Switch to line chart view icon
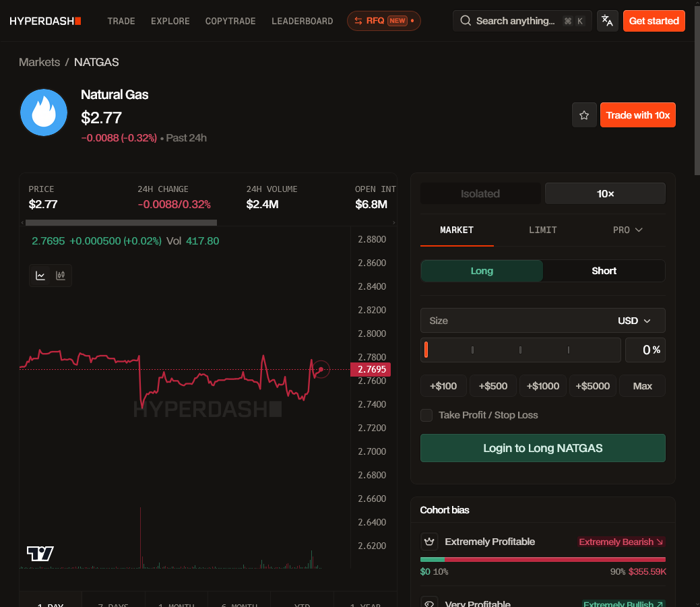The height and width of the screenshot is (607, 700). [x=40, y=276]
